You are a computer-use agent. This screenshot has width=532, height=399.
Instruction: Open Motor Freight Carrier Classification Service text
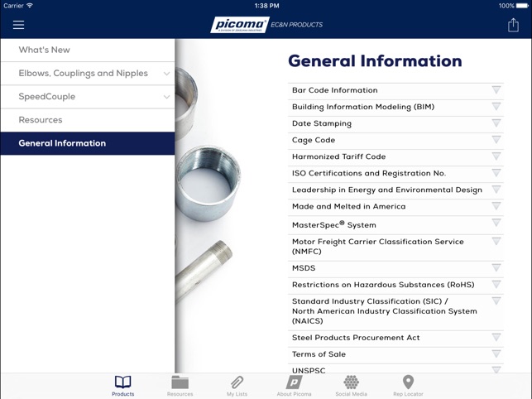click(378, 247)
